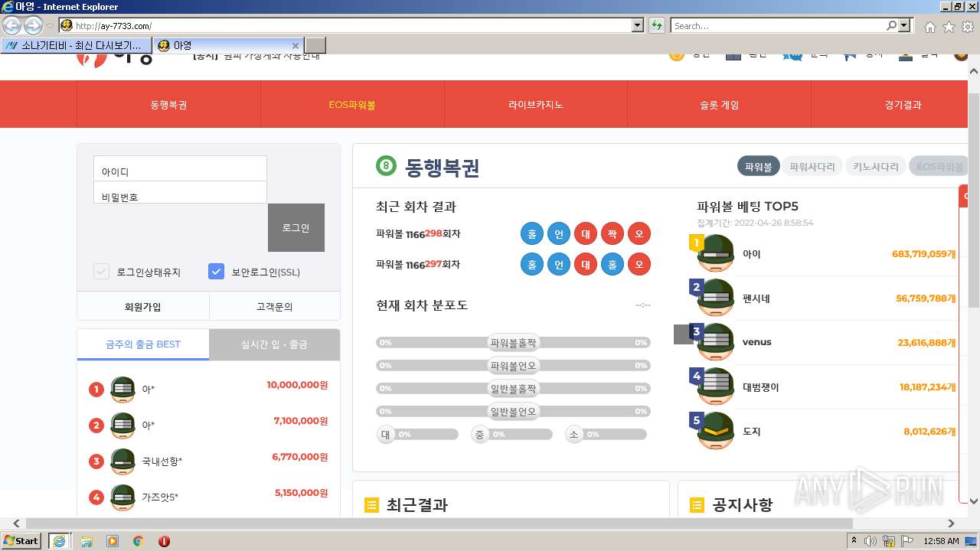Click the red 짝 ball in round 298 results
The width and height of the screenshot is (980, 551).
(612, 233)
